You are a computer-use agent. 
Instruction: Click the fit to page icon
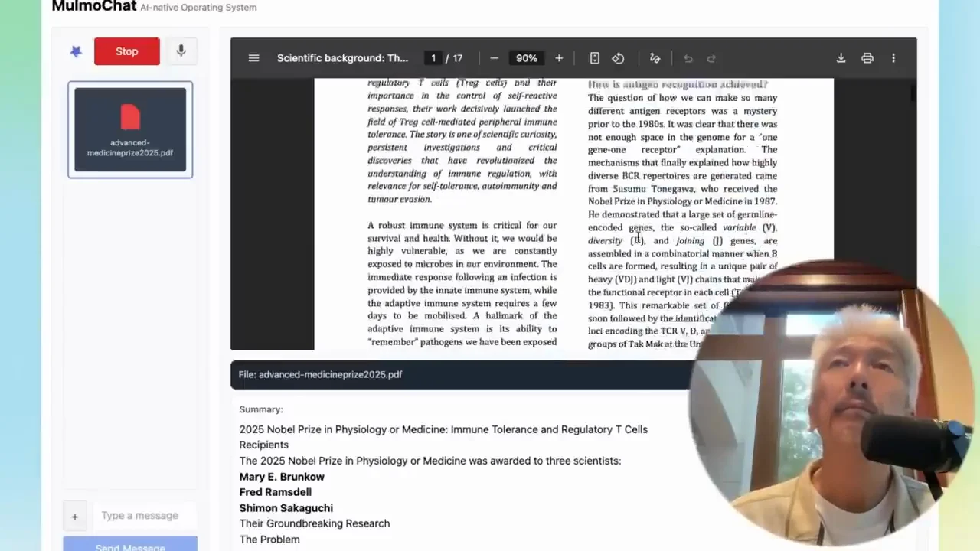[595, 58]
